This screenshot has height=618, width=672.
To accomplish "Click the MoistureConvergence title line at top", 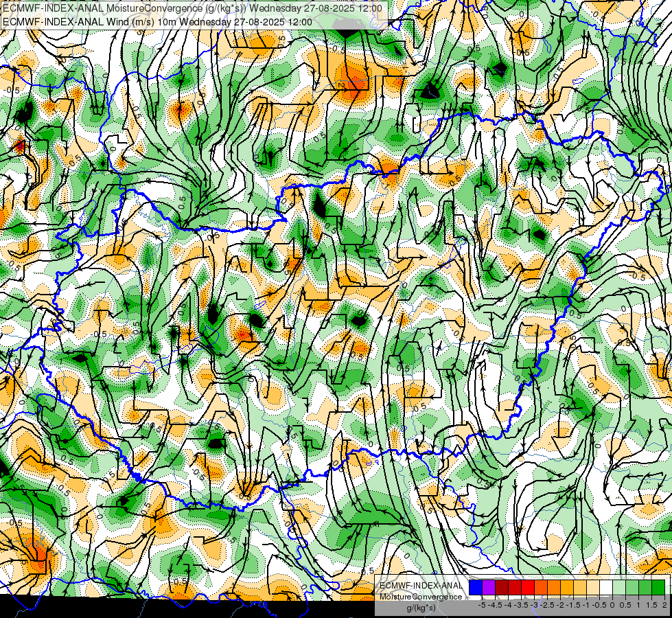I will click(x=192, y=8).
